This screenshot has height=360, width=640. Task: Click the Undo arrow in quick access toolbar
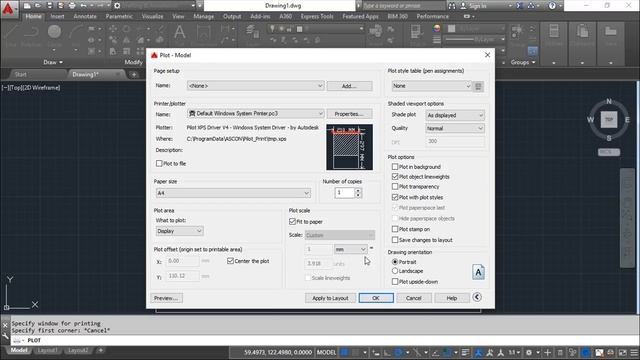(x=83, y=6)
